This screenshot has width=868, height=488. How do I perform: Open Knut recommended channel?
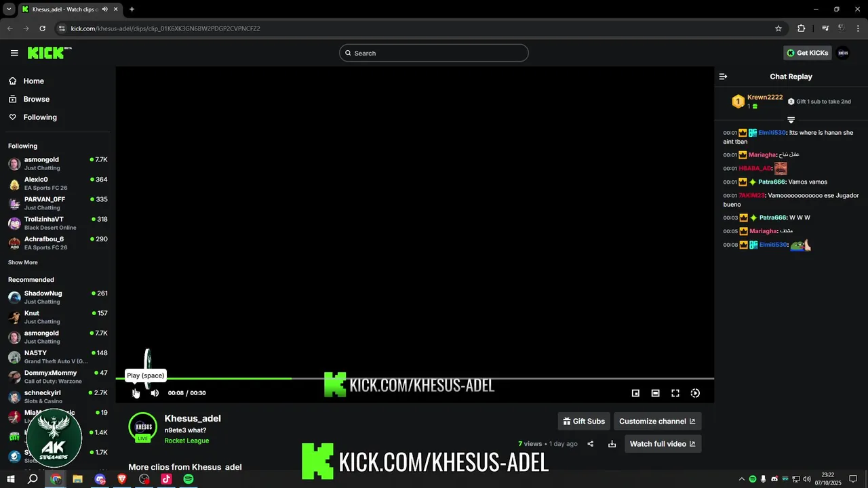(x=58, y=317)
